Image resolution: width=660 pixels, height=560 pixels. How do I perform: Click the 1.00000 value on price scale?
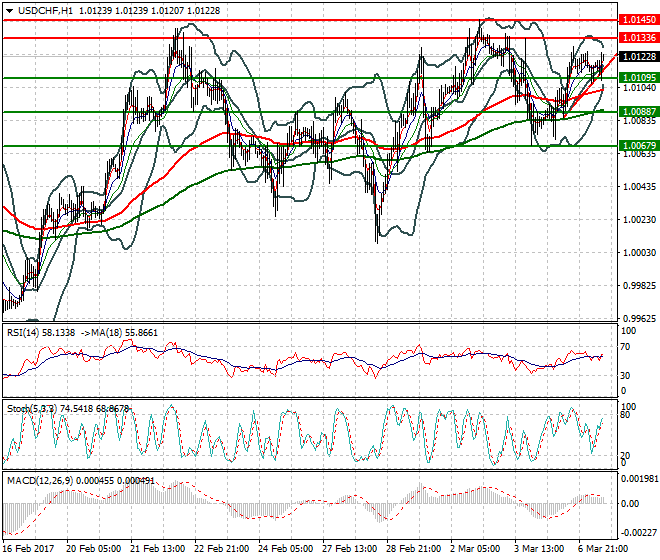636,252
